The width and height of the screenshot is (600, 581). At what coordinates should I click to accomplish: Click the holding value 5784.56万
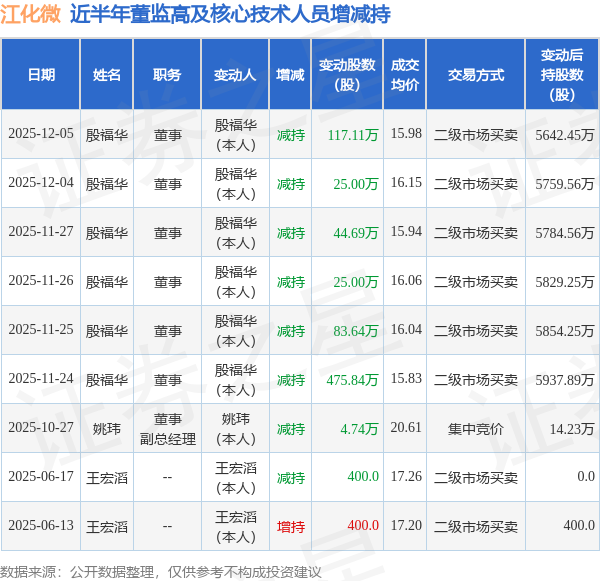click(x=565, y=233)
